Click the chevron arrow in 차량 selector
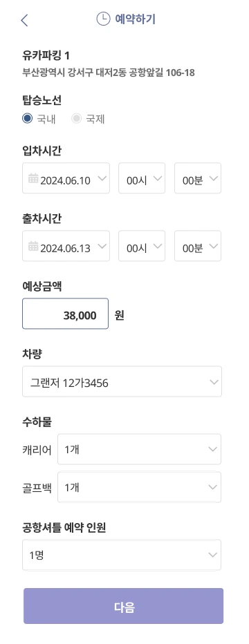249x644 pixels. tap(214, 381)
